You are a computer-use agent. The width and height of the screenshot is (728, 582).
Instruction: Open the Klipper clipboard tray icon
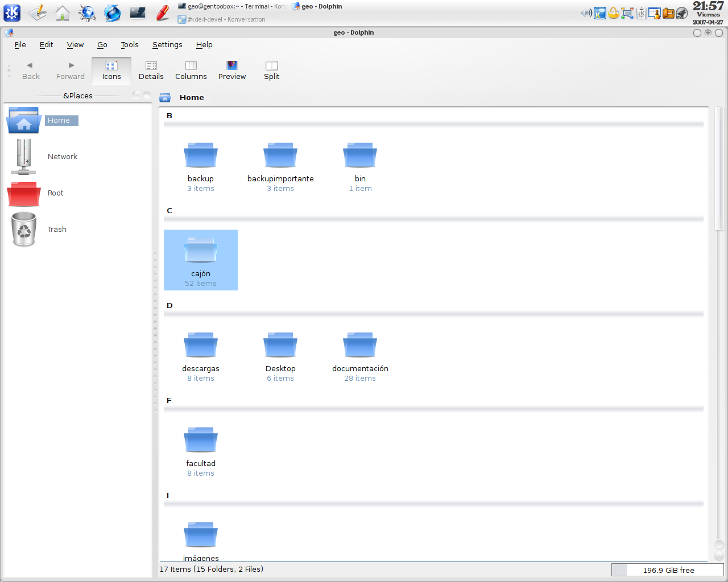click(641, 13)
